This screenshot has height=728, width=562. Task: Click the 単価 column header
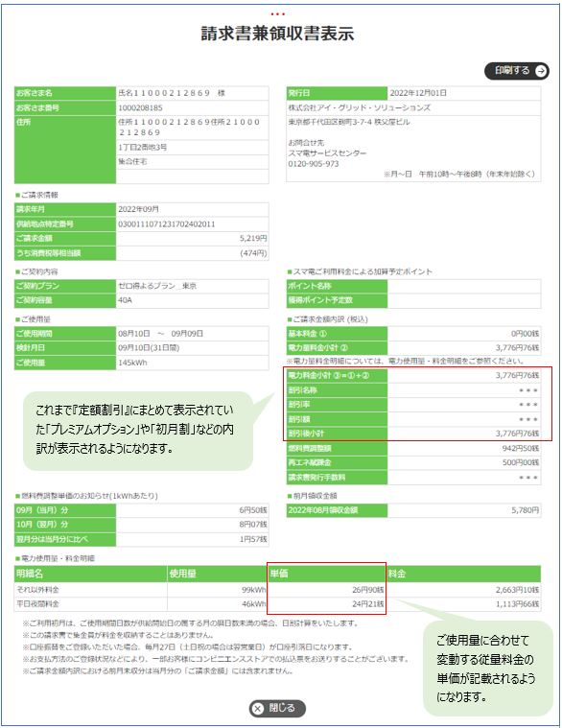click(327, 574)
